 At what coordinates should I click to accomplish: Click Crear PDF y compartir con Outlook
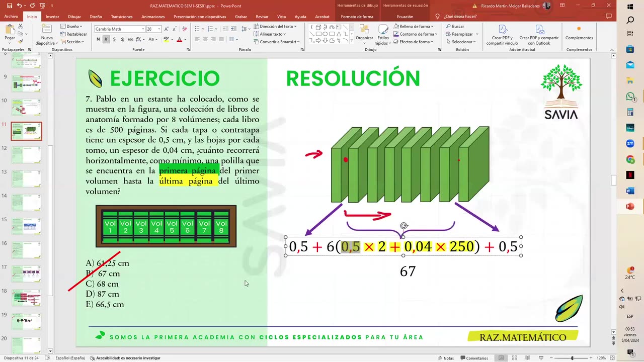[539, 34]
